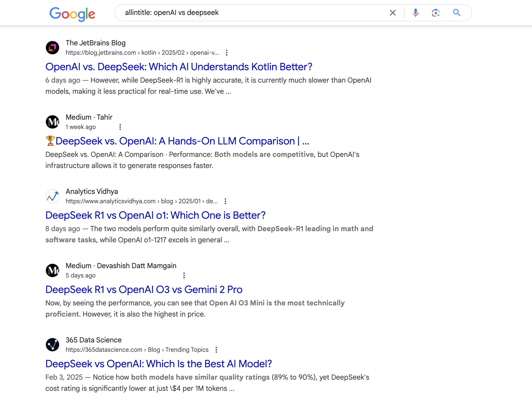Viewport: 532px width, 404px height.
Task: Open DeepSeek R1 vs OpenAI o1 article
Action: [x=155, y=215]
